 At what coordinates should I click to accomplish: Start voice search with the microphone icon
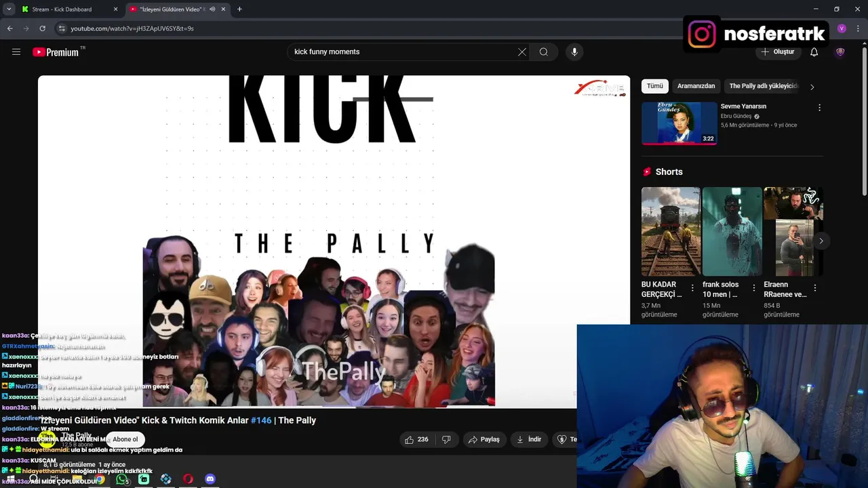point(574,52)
